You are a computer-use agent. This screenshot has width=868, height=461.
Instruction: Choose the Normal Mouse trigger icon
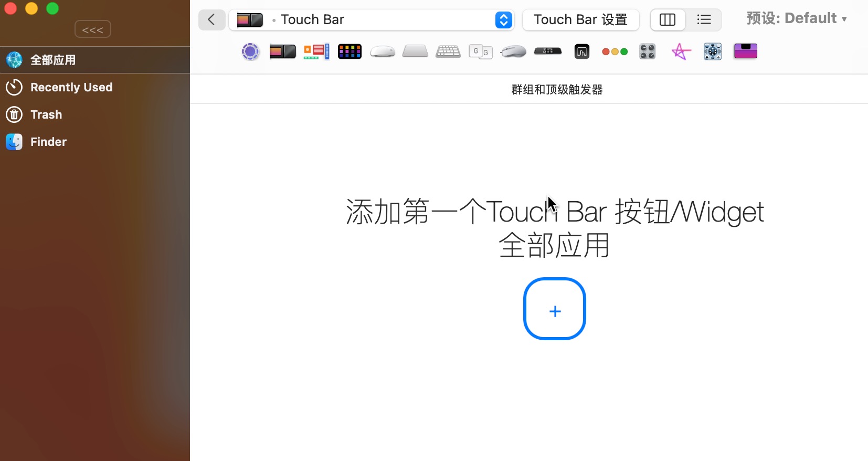click(513, 51)
